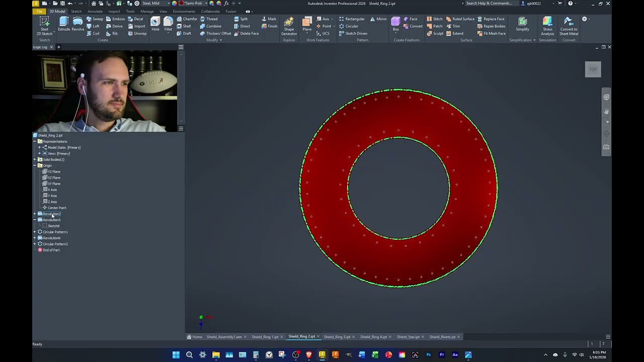644x362 pixels.
Task: Select the Split tool
Action: (x=240, y=19)
